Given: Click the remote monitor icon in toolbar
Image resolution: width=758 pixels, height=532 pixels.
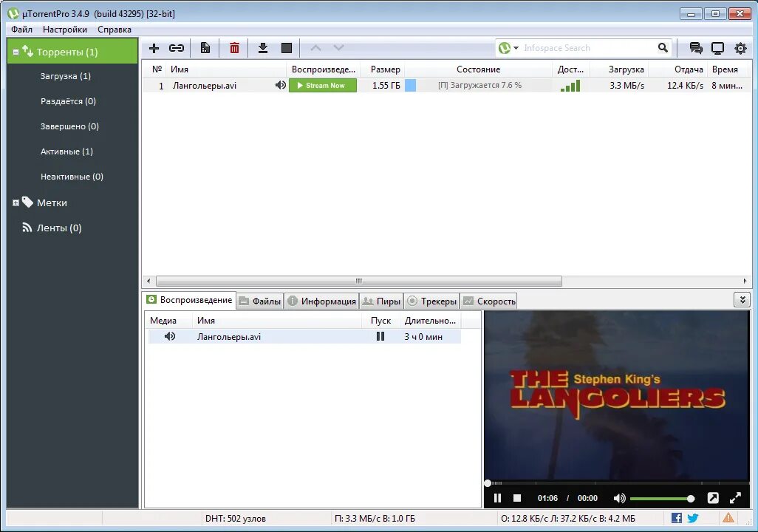Looking at the screenshot, I should click(x=718, y=48).
